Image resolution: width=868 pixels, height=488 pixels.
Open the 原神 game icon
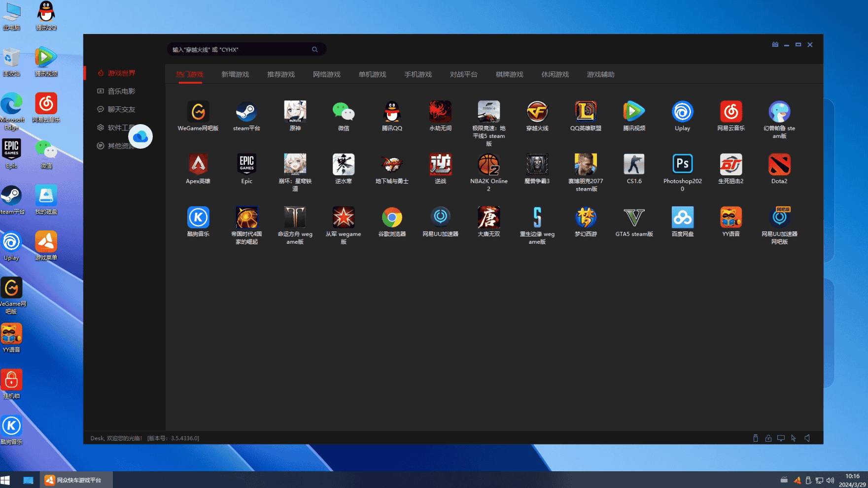(295, 112)
